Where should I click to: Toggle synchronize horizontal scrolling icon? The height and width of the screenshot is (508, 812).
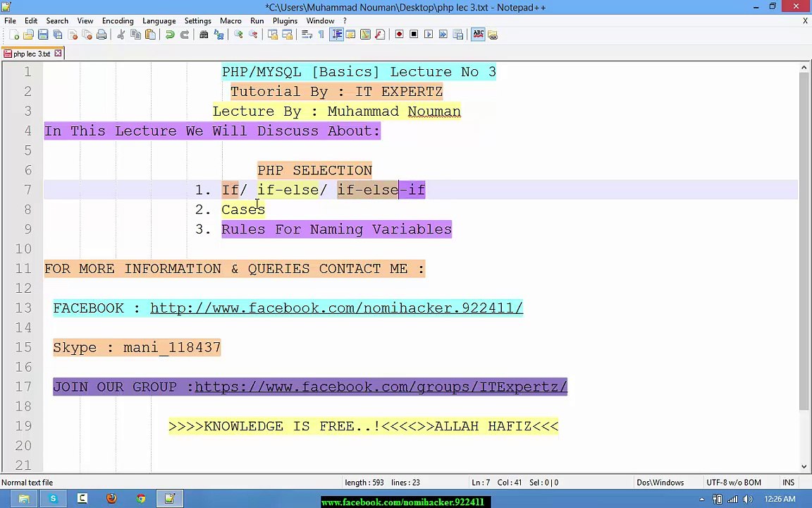[287, 35]
